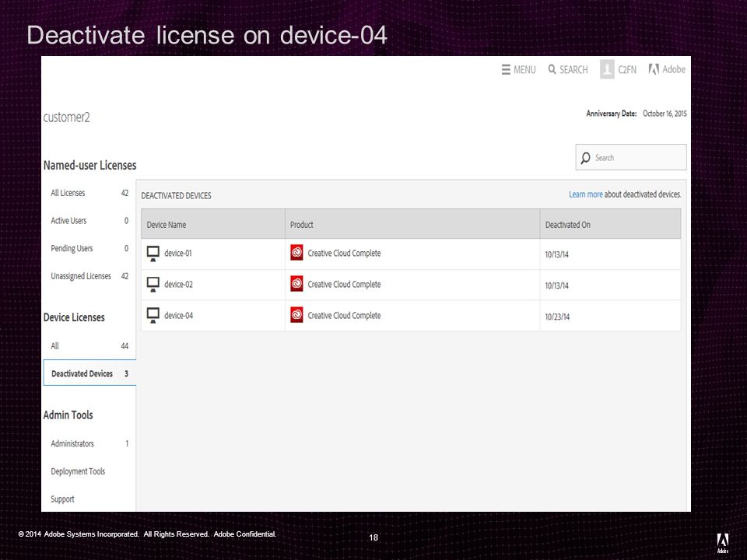Select the Deactivated Devices tab
Screen dimensions: 747x560
coord(89,373)
